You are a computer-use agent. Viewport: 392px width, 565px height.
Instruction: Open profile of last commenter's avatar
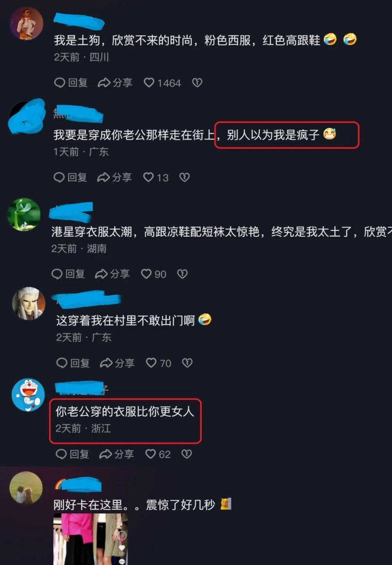point(26,488)
